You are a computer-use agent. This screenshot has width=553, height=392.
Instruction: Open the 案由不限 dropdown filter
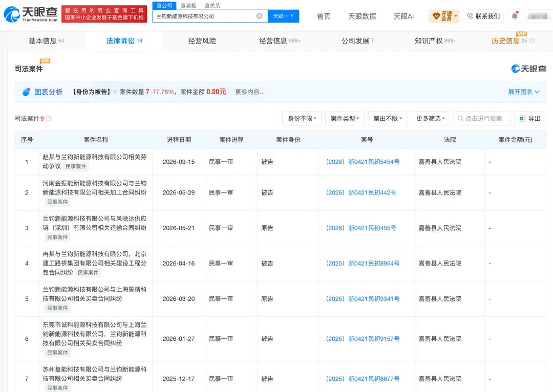point(387,118)
